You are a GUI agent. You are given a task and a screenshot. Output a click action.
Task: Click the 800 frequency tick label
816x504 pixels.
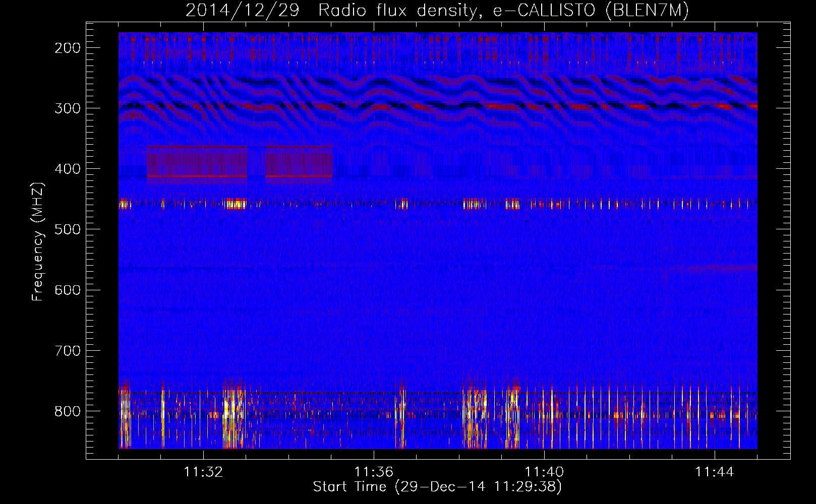point(68,411)
